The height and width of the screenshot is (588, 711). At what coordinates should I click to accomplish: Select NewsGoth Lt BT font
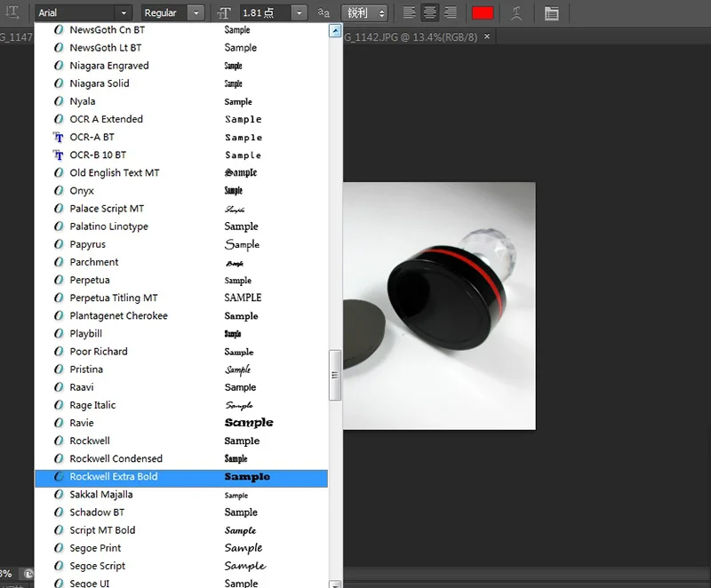[x=181, y=48]
